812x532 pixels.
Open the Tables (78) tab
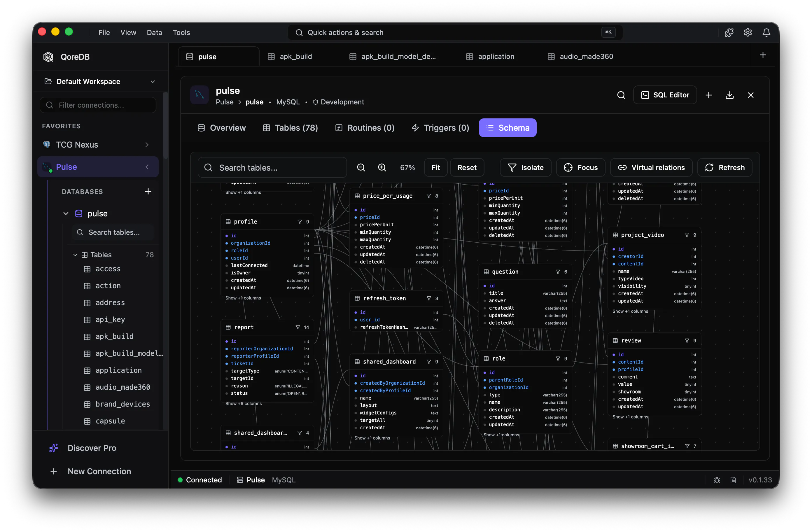[290, 128]
